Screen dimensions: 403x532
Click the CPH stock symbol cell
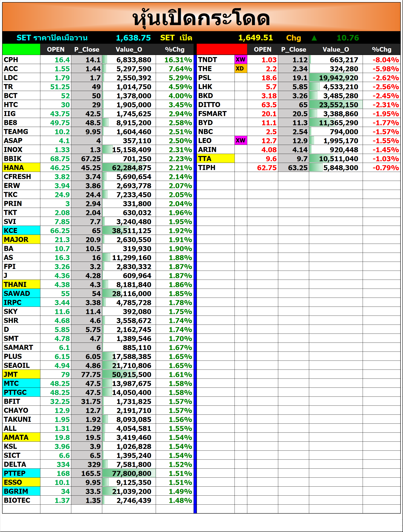click(x=21, y=60)
